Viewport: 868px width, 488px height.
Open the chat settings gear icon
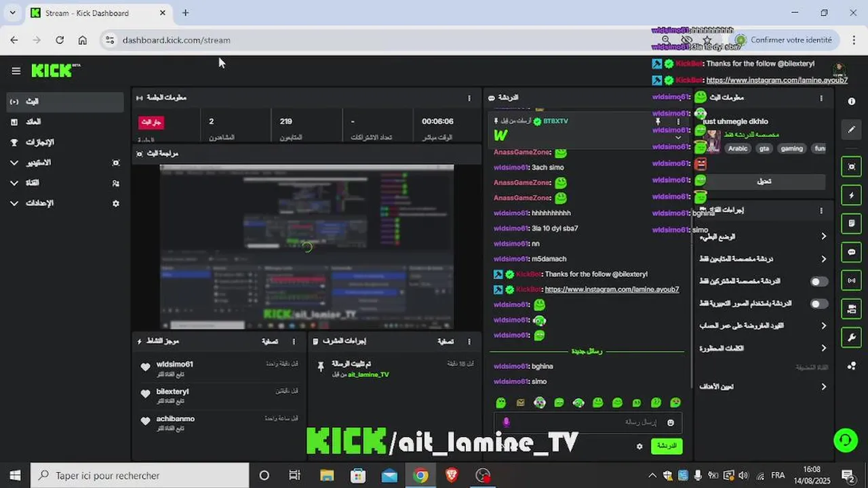(639, 447)
